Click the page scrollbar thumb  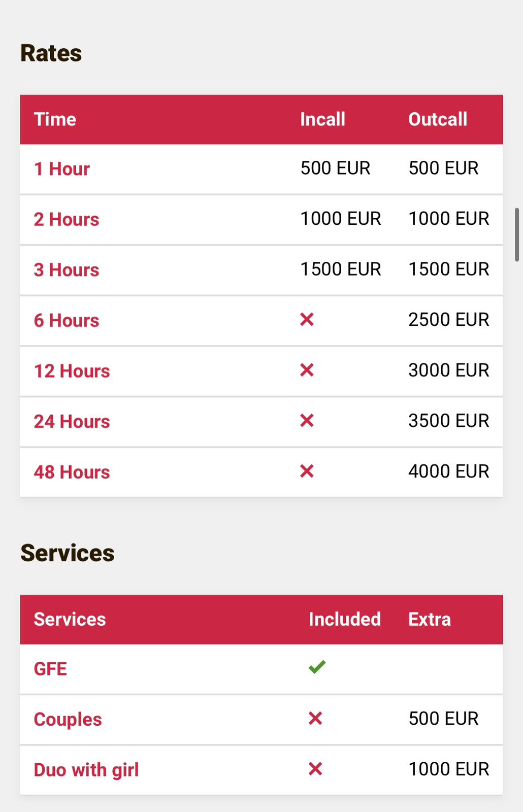(517, 234)
